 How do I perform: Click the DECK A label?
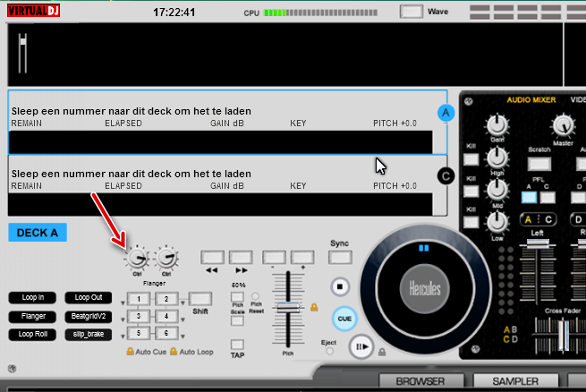38,233
